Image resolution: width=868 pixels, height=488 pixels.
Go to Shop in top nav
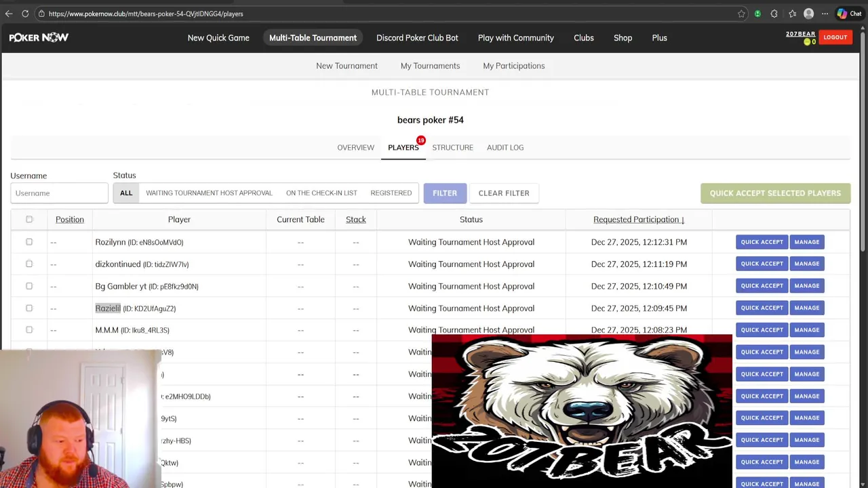click(x=623, y=38)
